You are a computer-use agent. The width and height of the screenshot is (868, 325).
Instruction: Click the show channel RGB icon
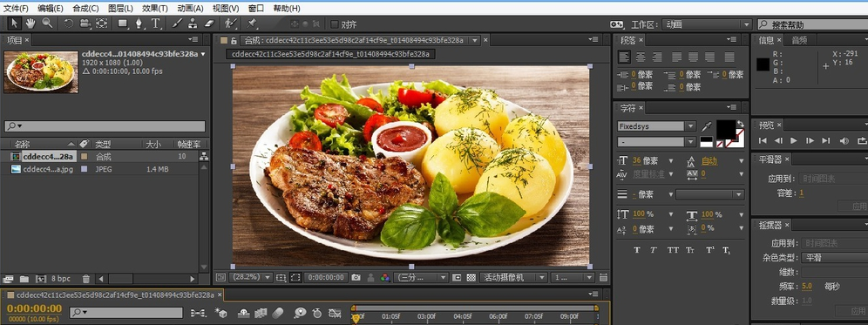click(385, 277)
